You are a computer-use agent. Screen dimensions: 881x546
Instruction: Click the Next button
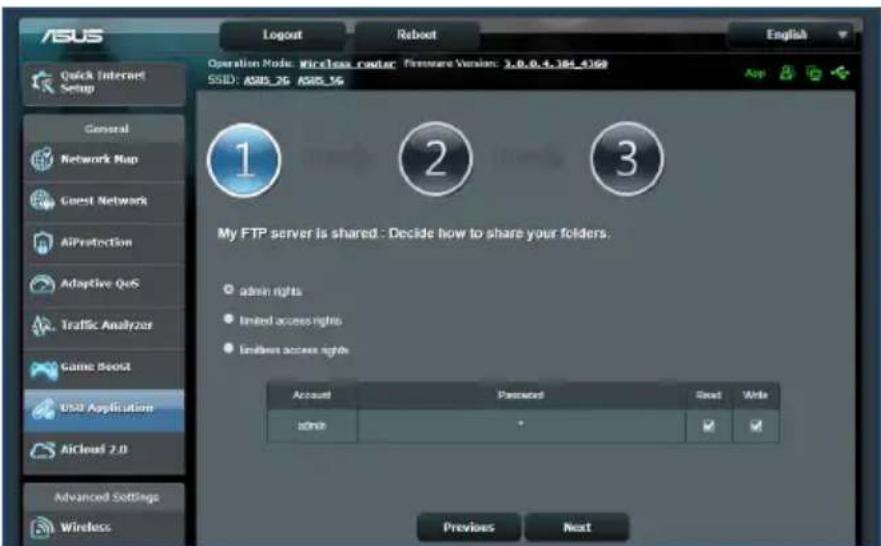pyautogui.click(x=577, y=527)
